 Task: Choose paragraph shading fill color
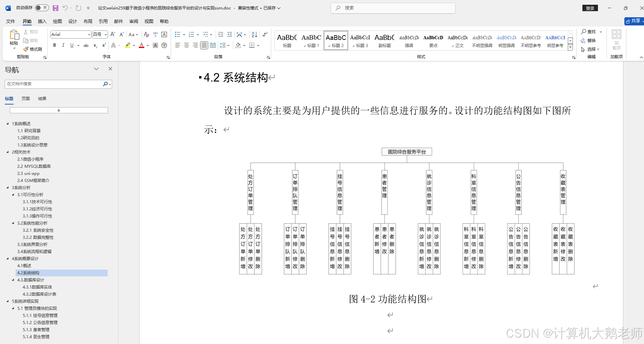coord(238,45)
